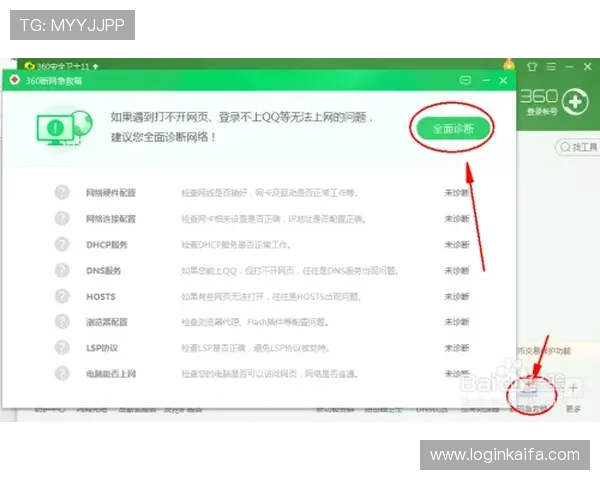Viewport: 600px width, 480px height.
Task: Select the 浏览器配置 row label
Action: [x=106, y=322]
